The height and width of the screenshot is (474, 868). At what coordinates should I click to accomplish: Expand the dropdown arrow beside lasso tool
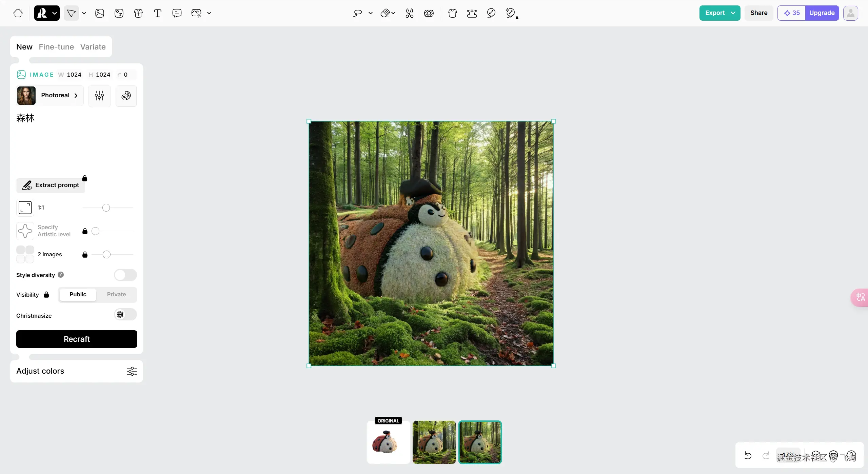pyautogui.click(x=371, y=13)
